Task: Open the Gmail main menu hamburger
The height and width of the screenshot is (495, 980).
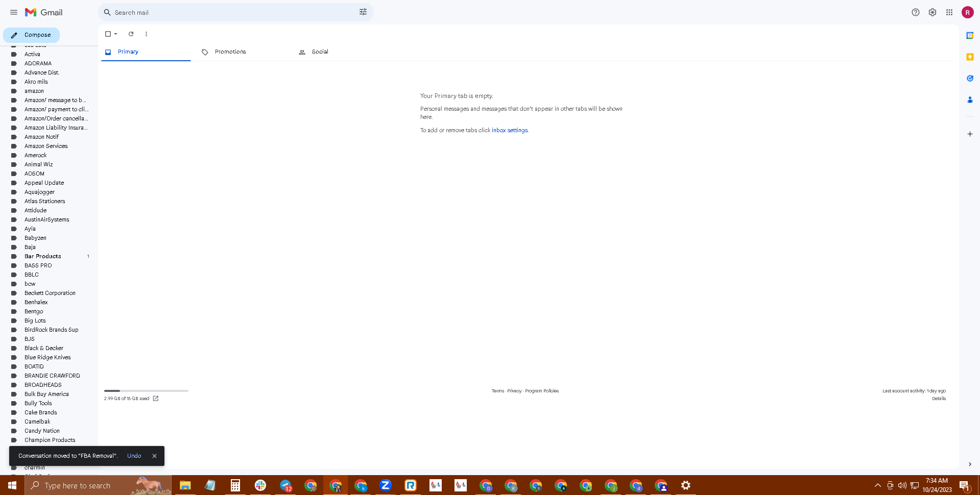Action: pyautogui.click(x=14, y=12)
